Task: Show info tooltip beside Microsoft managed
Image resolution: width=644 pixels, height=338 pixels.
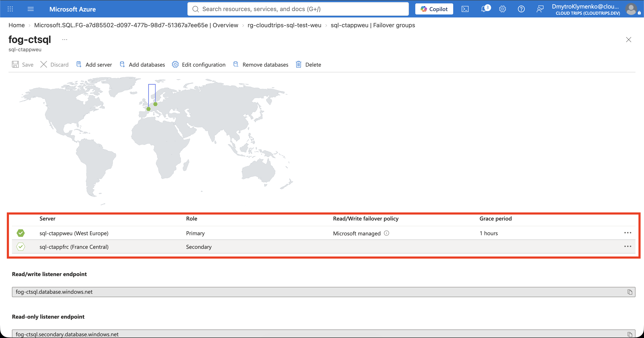Action: pyautogui.click(x=387, y=233)
